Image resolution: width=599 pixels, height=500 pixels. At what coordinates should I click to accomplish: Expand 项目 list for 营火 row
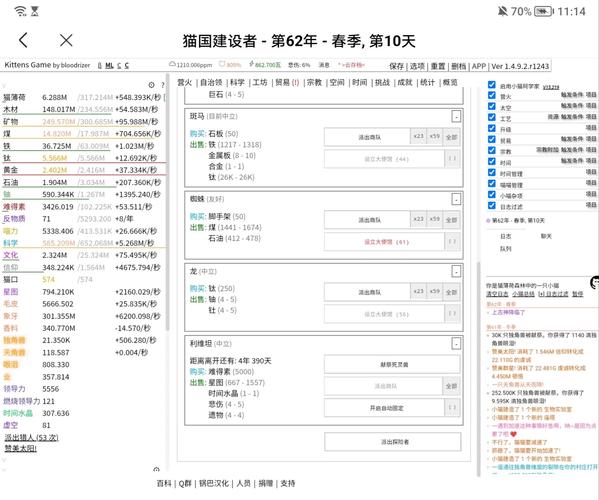tap(591, 94)
